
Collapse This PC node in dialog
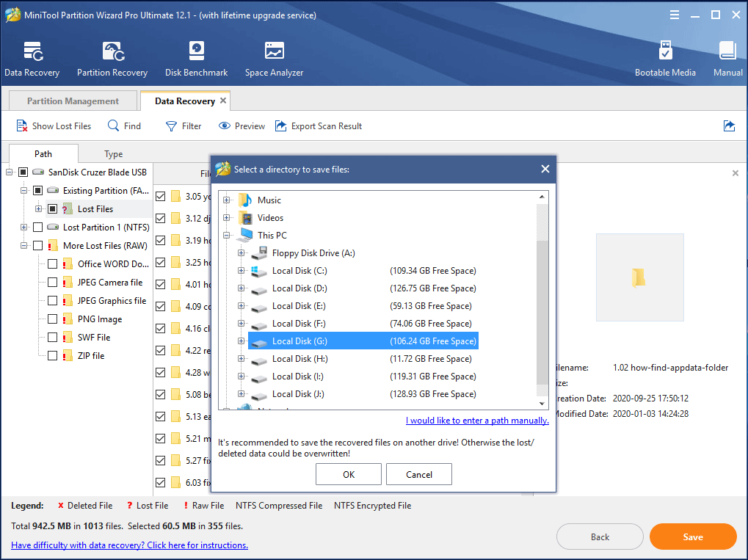227,236
